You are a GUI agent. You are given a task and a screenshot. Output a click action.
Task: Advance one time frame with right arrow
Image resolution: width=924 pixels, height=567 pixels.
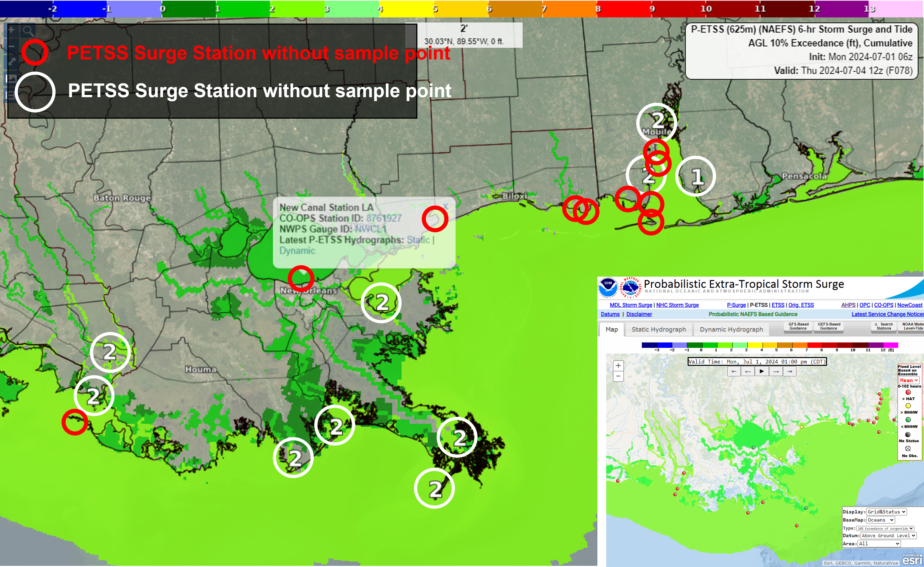pyautogui.click(x=776, y=372)
